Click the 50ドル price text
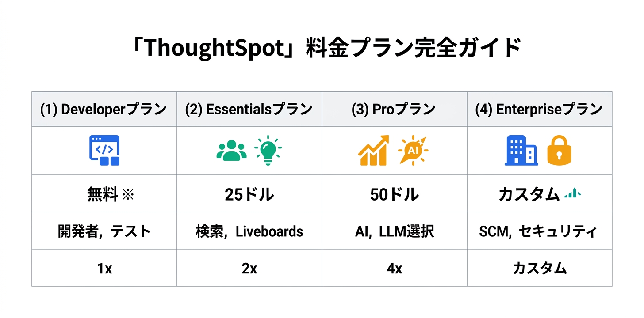Viewport: 644px width, 318px height. (394, 194)
